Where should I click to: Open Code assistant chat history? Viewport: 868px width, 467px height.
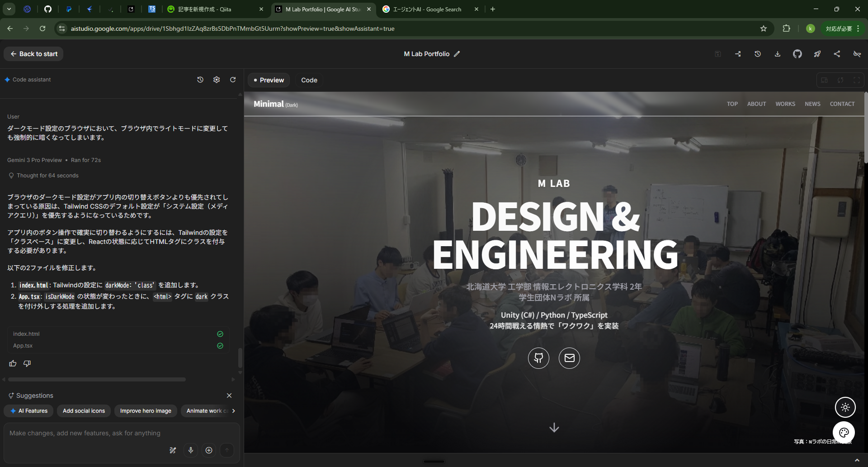[x=200, y=80]
